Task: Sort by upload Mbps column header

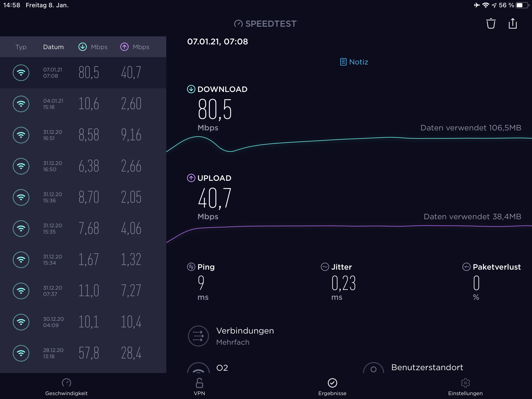Action: click(135, 47)
